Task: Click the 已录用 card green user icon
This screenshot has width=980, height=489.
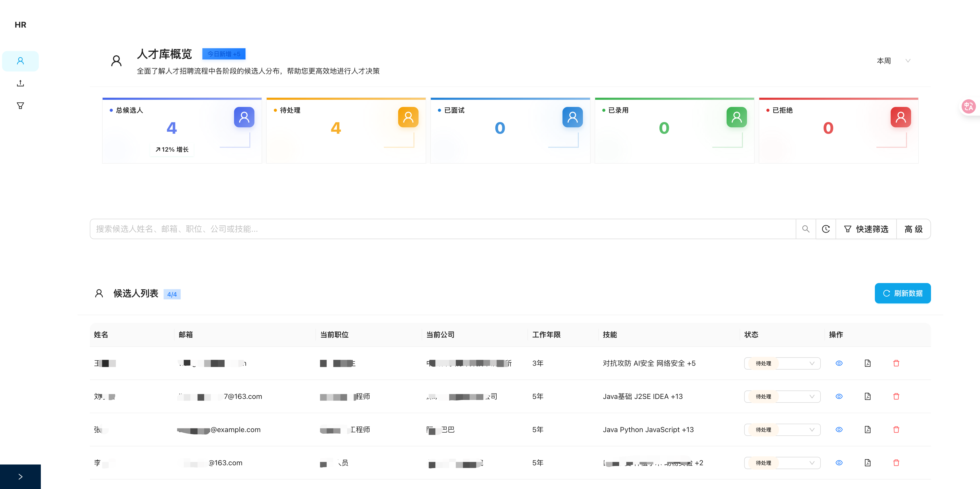Action: click(737, 117)
